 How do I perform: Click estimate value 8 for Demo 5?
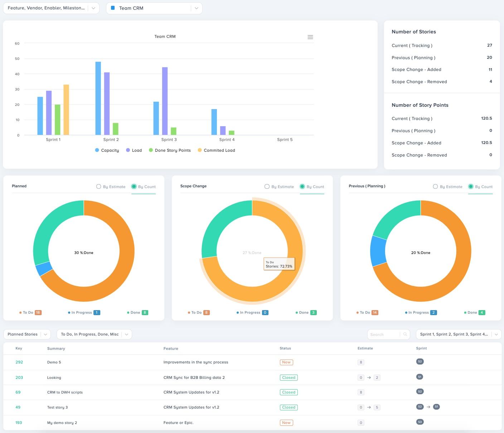point(361,362)
